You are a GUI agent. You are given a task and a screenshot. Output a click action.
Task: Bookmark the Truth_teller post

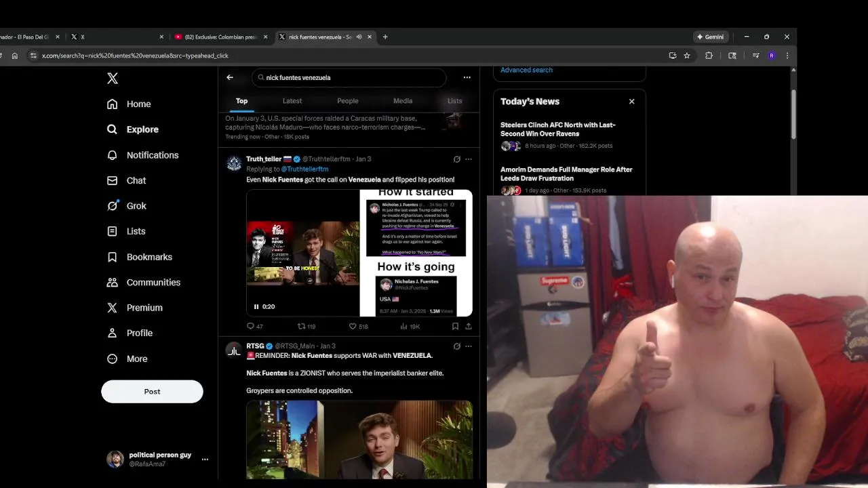[x=455, y=326]
